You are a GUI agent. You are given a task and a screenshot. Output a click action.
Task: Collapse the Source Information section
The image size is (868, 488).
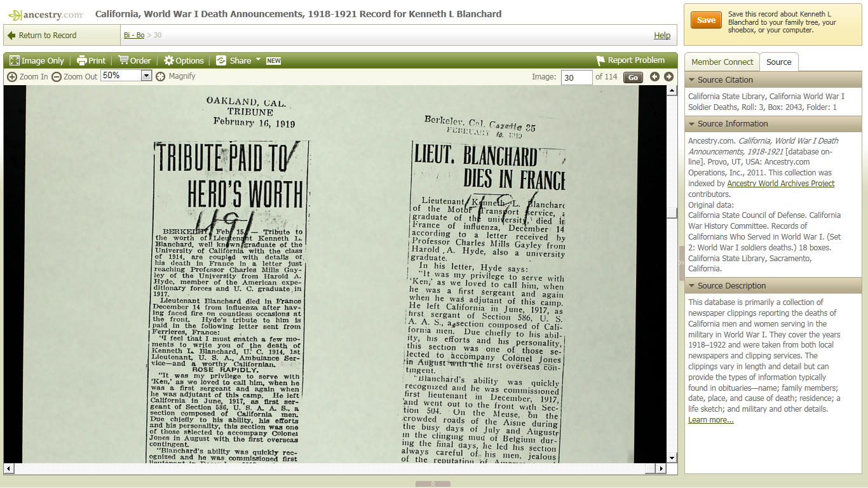773,124
